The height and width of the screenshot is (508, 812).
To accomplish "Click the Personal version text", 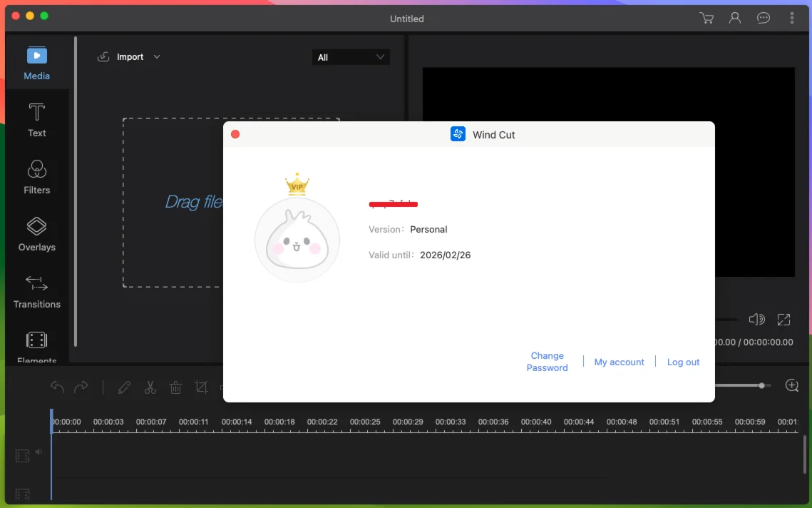I will point(428,229).
